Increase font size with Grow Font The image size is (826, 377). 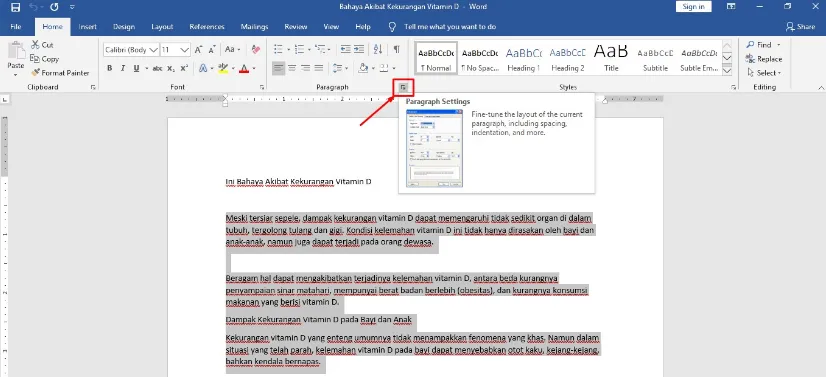click(199, 49)
